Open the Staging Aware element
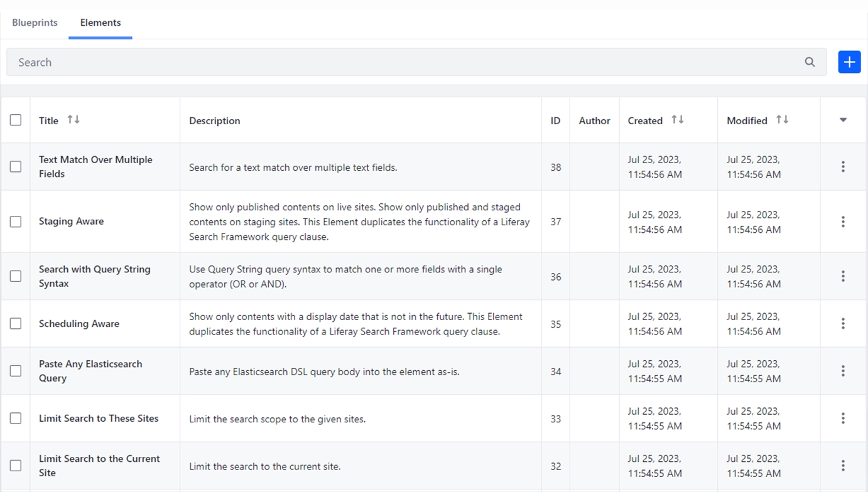 pos(71,221)
